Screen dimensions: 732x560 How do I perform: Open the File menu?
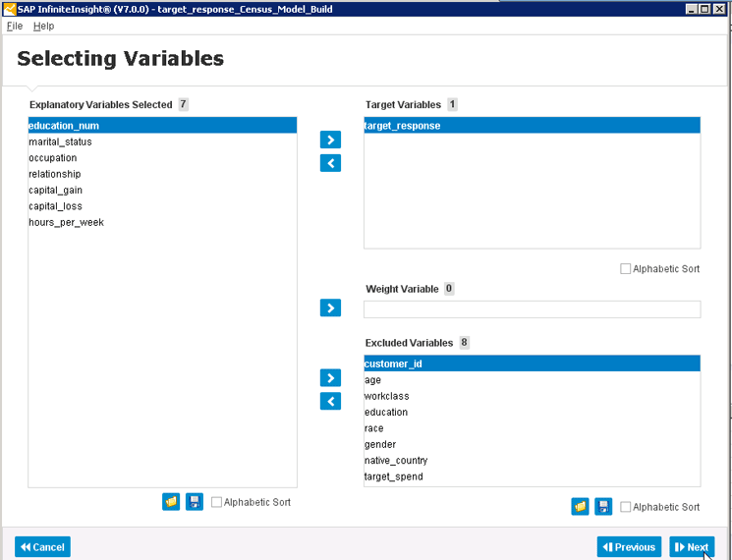(x=15, y=27)
